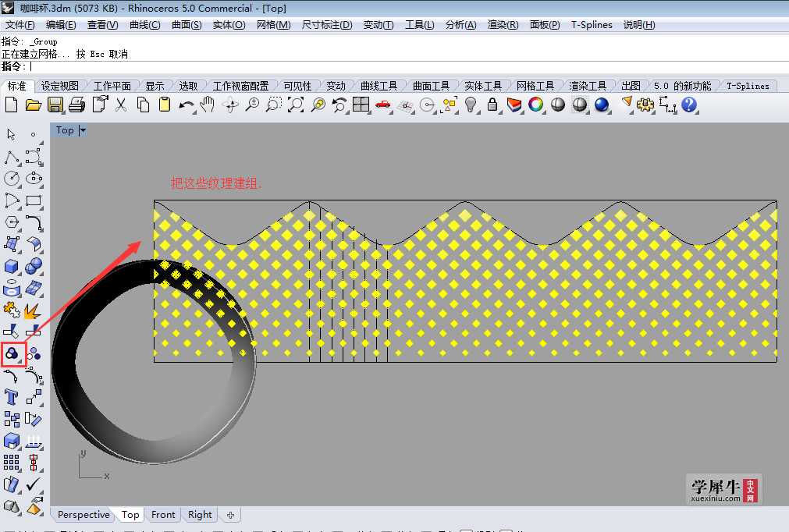Viewport: 789px width, 532px height.
Task: Select the Rotate view tool
Action: [x=230, y=105]
